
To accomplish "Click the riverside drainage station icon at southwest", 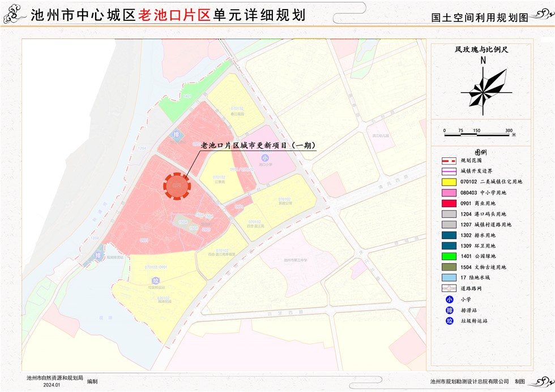I will pos(99,256).
